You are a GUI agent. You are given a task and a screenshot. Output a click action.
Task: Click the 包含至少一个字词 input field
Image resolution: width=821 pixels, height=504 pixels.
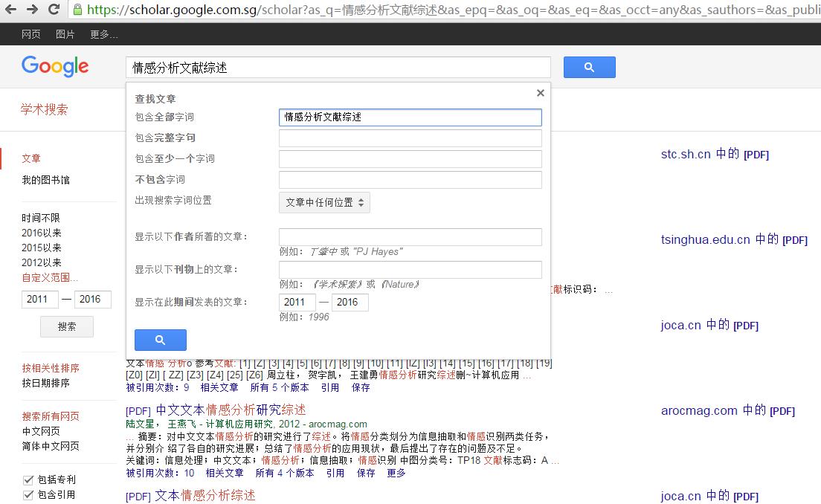(x=410, y=159)
